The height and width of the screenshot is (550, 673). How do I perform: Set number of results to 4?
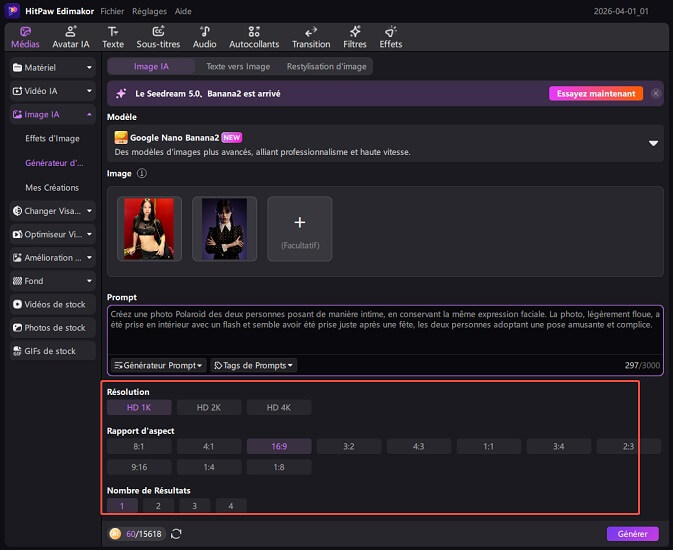230,506
